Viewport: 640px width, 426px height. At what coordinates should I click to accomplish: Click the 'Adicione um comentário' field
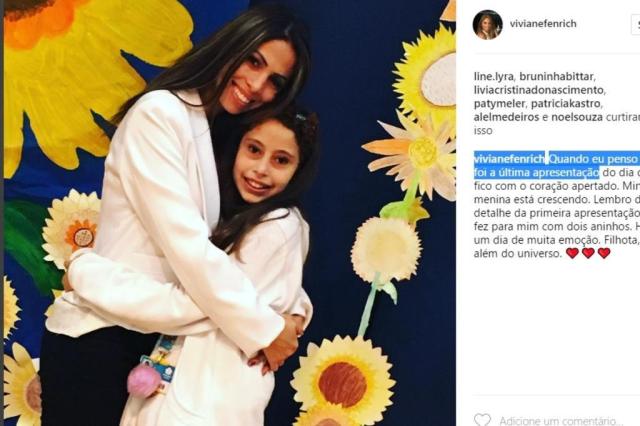(561, 421)
